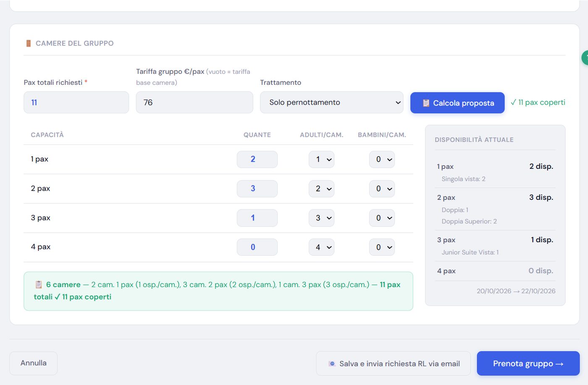The width and height of the screenshot is (588, 385).
Task: Click the Bambini/Cam. column header
Action: coord(382,135)
